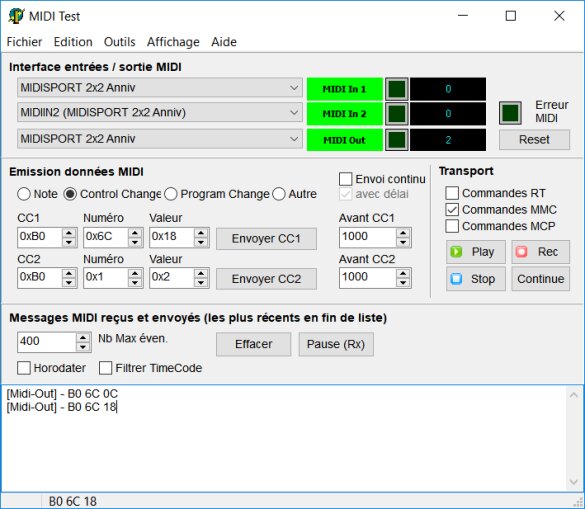Click the Avant CC2 field showing 1000

pos(368,278)
